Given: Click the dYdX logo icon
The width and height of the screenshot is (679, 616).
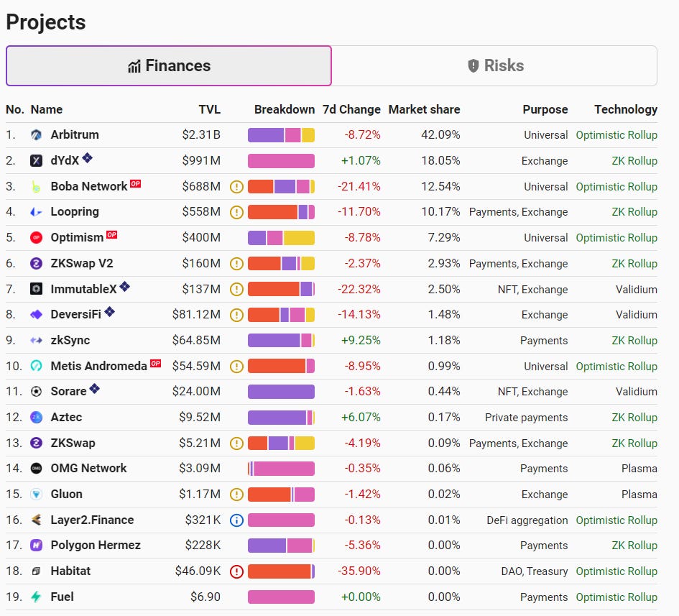Looking at the screenshot, I should (x=37, y=161).
